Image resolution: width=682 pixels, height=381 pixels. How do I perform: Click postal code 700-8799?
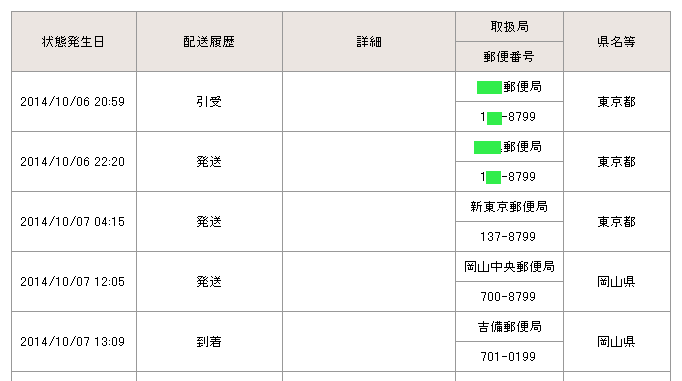(x=508, y=297)
